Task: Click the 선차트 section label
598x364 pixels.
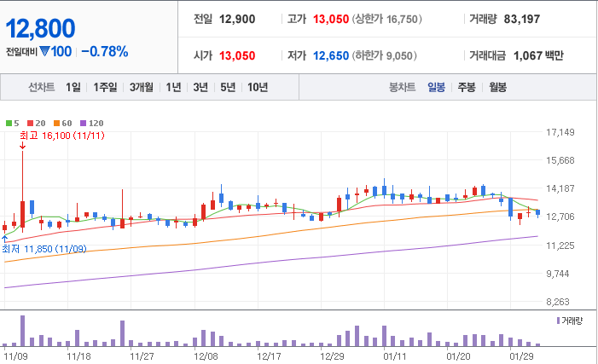Action: point(42,87)
